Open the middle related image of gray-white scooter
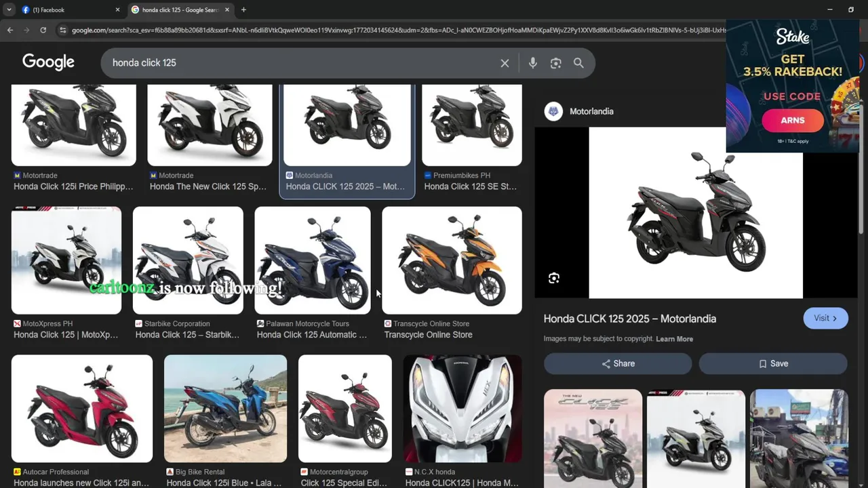Viewport: 868px width, 488px height. (x=696, y=439)
